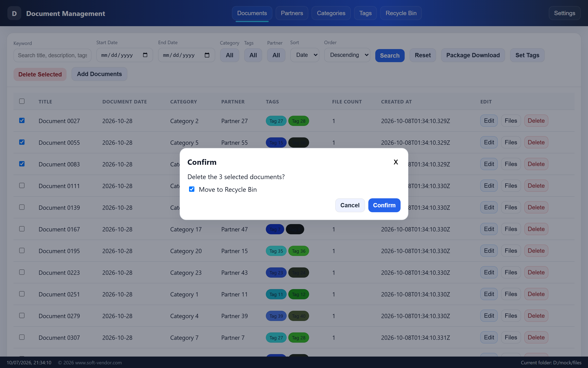Viewport: 588px width, 368px height.
Task: Open the Tags tab
Action: [x=365, y=13]
